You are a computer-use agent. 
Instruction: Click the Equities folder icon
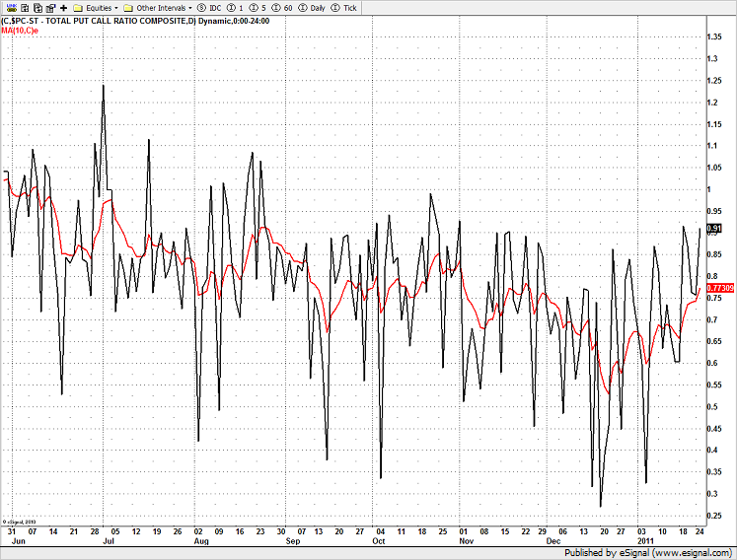(78, 7)
